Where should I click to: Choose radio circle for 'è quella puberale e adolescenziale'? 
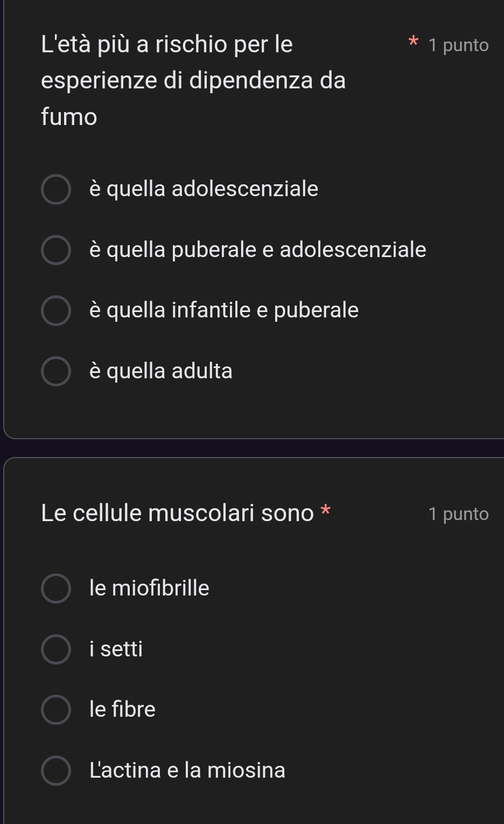(56, 250)
